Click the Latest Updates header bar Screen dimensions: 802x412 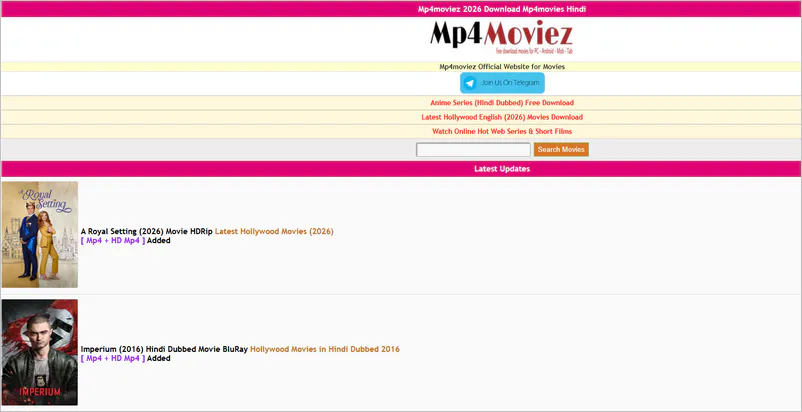(401, 169)
